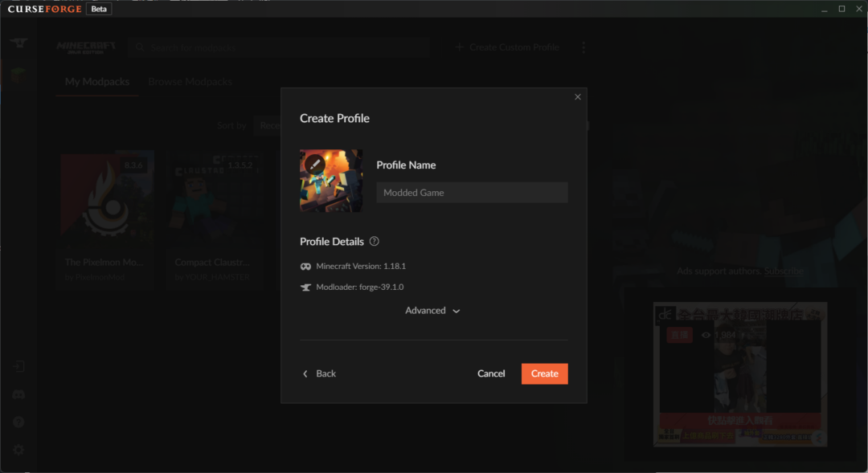Go back using the Back button
Viewport: 868px width, 473px height.
(x=319, y=373)
